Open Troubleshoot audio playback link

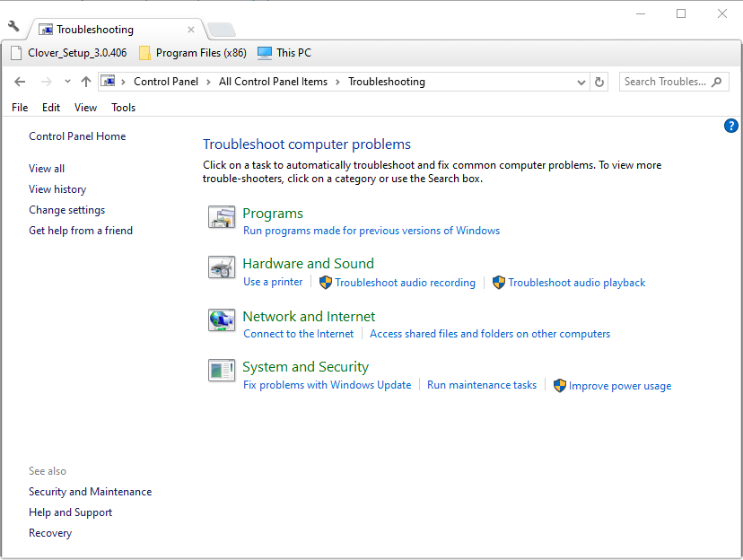pos(576,283)
